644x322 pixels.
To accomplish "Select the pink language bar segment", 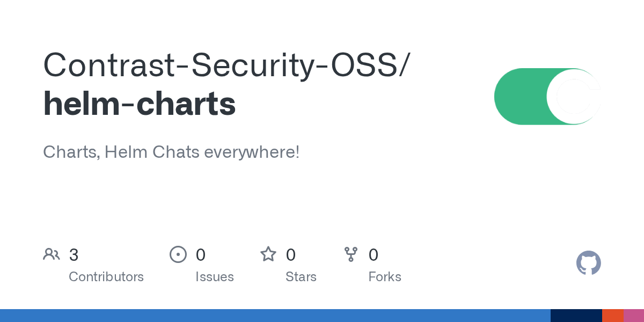I will coord(634,316).
